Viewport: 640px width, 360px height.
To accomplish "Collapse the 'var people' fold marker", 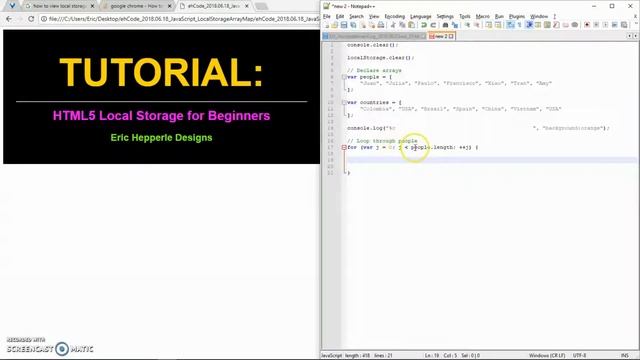I will pyautogui.click(x=344, y=77).
